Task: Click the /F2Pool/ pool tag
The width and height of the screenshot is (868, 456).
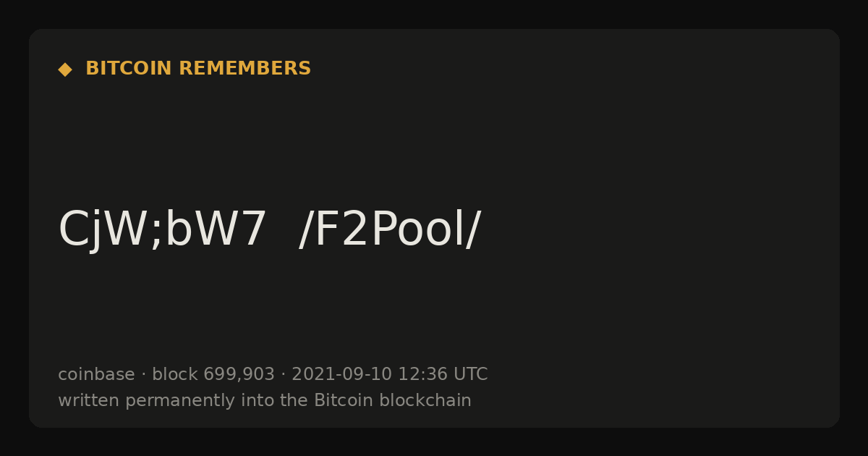Action: coord(390,231)
